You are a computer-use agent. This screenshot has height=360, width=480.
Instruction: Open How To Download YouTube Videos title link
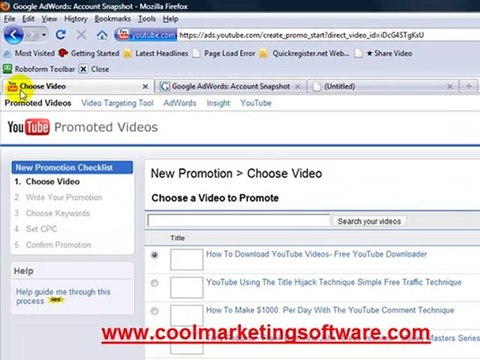point(316,254)
